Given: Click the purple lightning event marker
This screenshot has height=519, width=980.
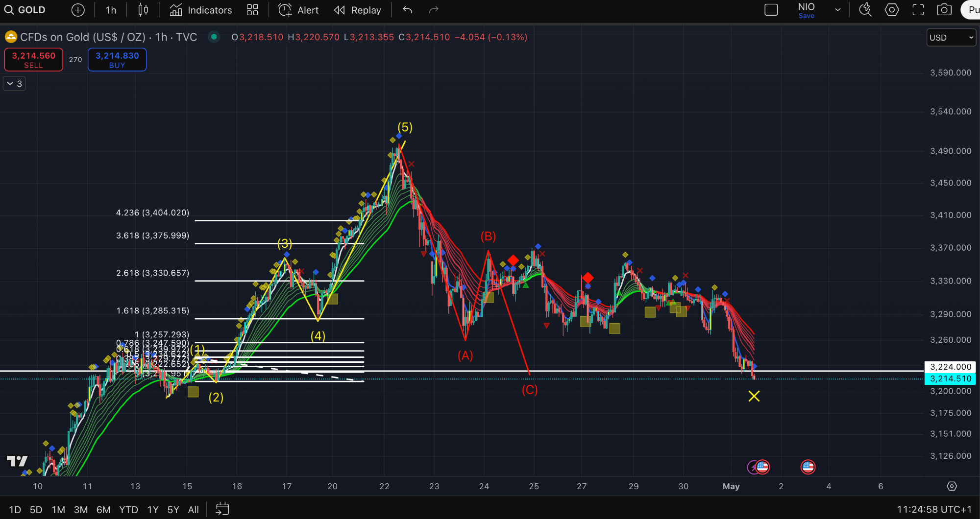Looking at the screenshot, I should (x=752, y=467).
